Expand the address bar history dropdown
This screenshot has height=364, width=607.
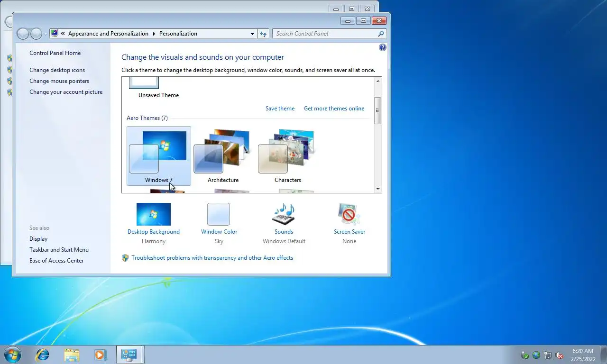[252, 34]
